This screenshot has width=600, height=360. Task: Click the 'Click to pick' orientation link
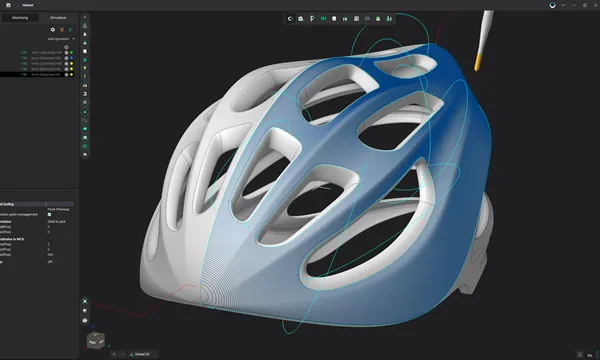[56, 222]
